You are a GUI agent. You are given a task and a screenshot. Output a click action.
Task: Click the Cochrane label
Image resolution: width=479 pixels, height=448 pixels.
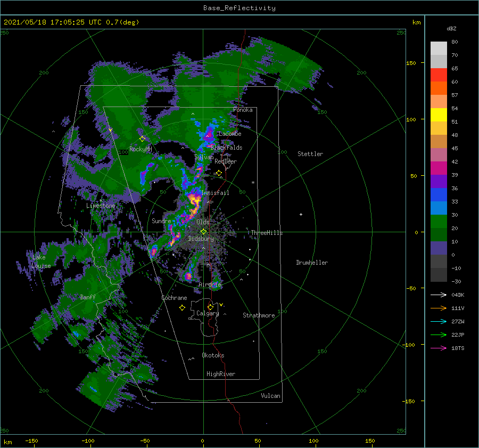point(174,298)
